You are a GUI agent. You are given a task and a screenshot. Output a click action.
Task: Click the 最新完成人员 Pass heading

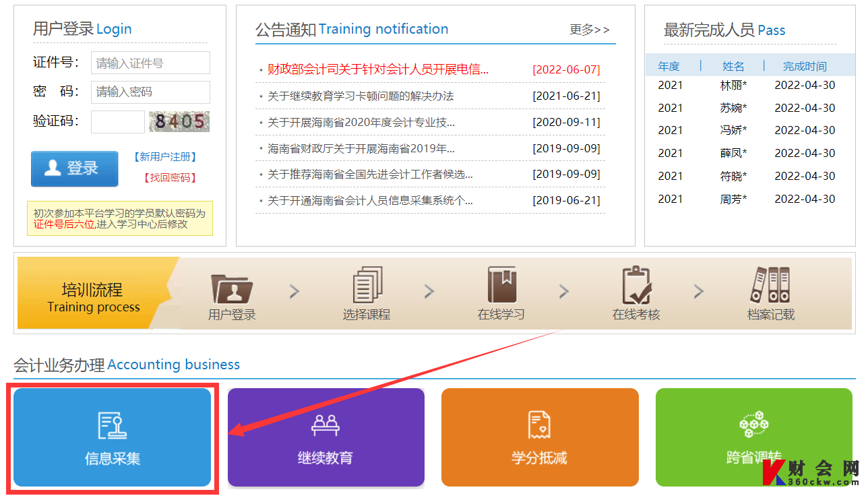[724, 30]
